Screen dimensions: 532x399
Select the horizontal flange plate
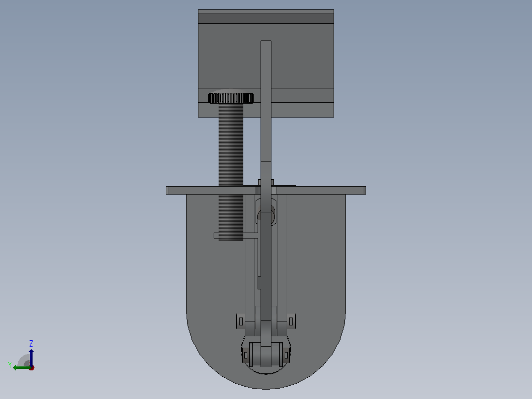(x=266, y=190)
